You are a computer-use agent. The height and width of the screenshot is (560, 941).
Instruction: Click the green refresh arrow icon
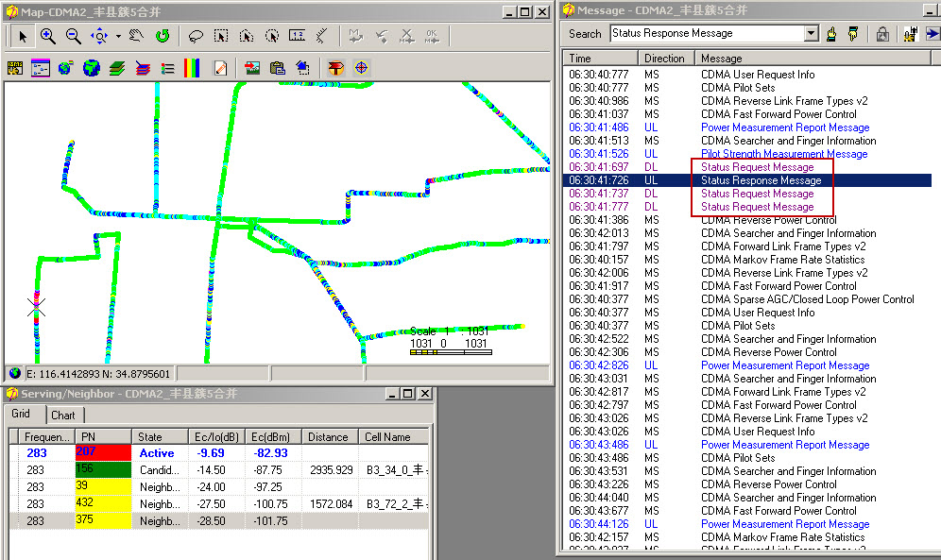tap(162, 36)
